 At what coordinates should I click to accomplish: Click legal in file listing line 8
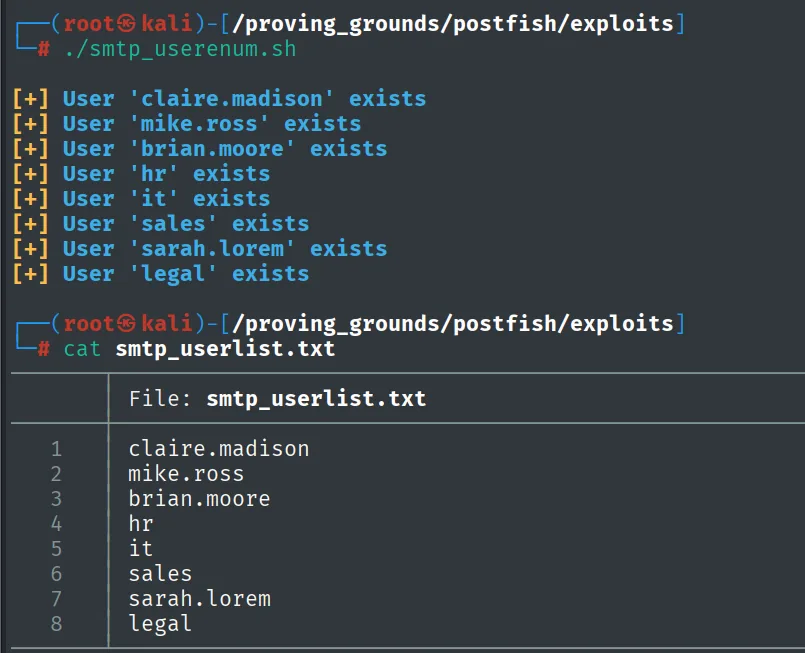[160, 624]
